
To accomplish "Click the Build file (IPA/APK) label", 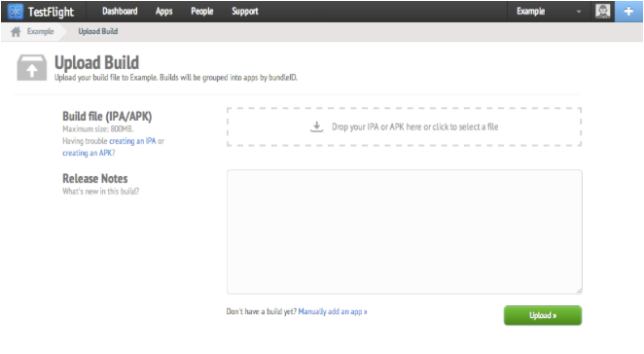I will pyautogui.click(x=107, y=117).
